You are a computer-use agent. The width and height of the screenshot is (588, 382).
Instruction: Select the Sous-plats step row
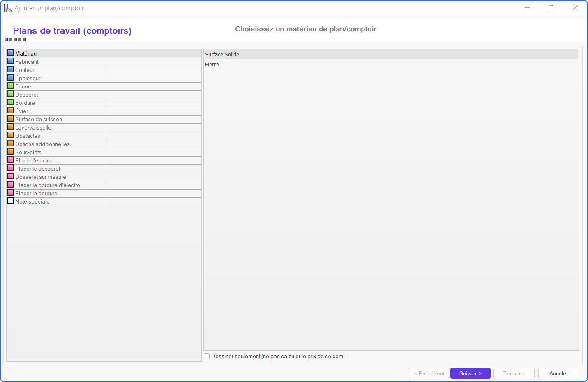(104, 152)
